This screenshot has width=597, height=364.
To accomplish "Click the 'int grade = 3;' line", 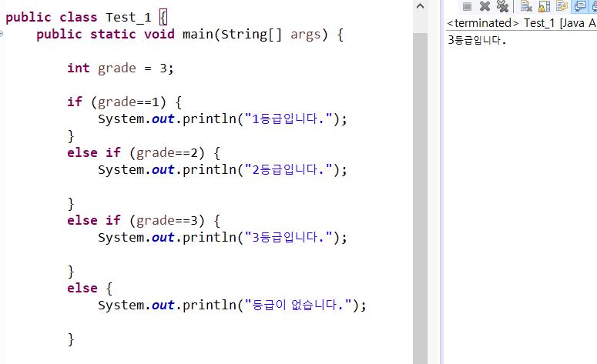I will coord(120,68).
